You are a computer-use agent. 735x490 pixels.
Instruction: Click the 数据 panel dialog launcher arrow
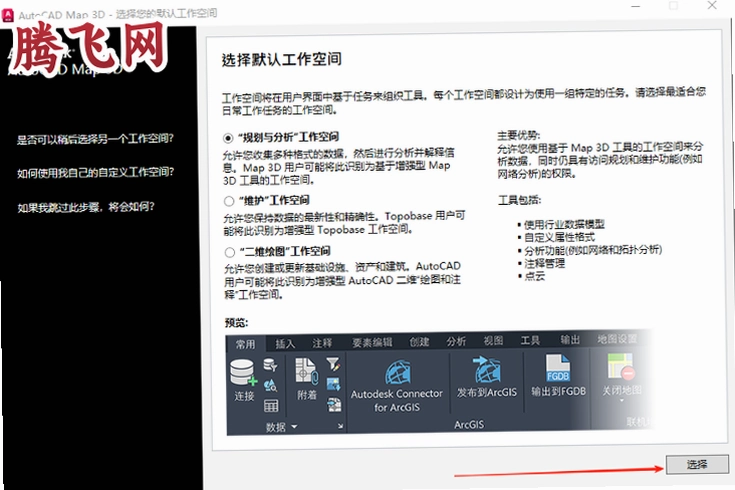[340, 426]
